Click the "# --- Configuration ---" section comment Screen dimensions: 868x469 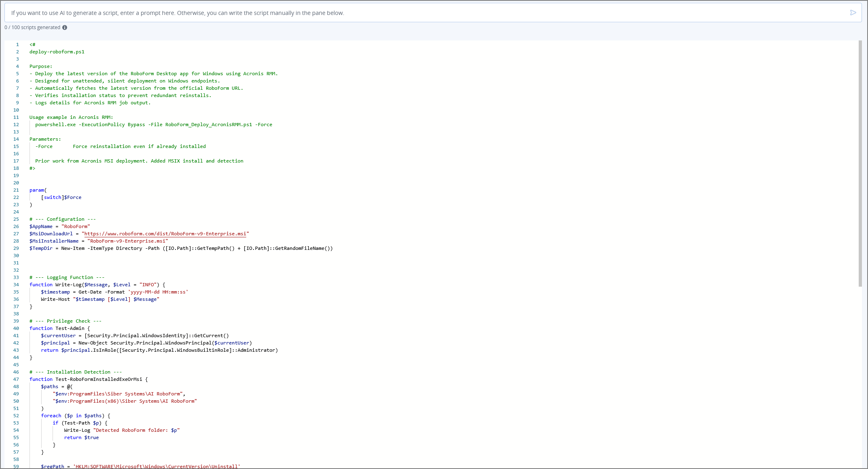63,219
